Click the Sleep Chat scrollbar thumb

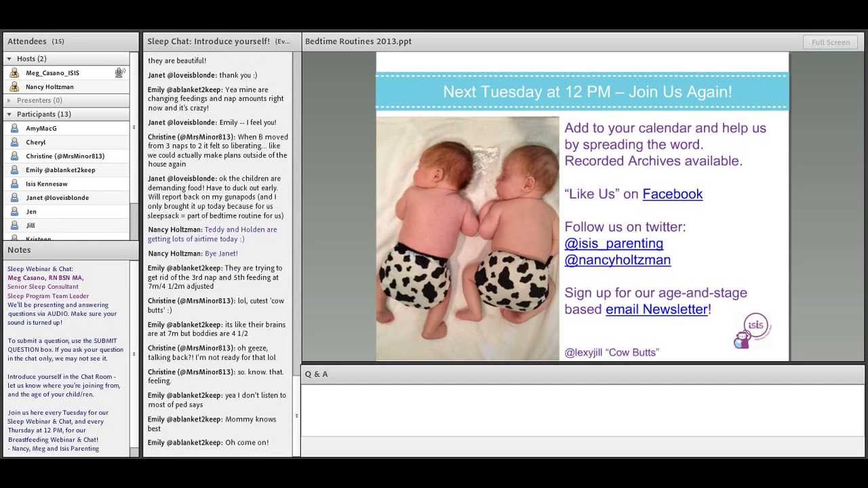point(296,416)
